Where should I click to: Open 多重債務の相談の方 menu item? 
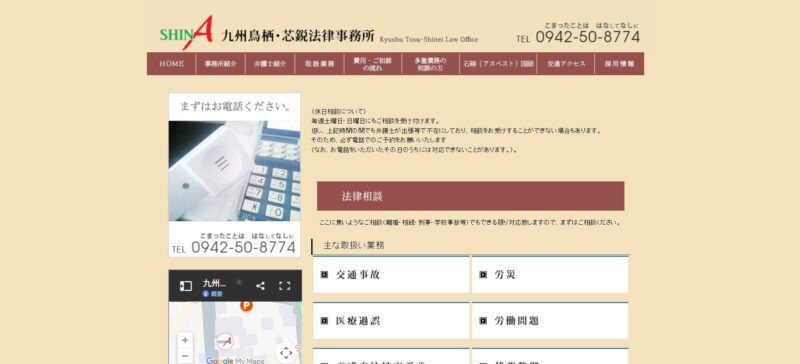tap(430, 64)
